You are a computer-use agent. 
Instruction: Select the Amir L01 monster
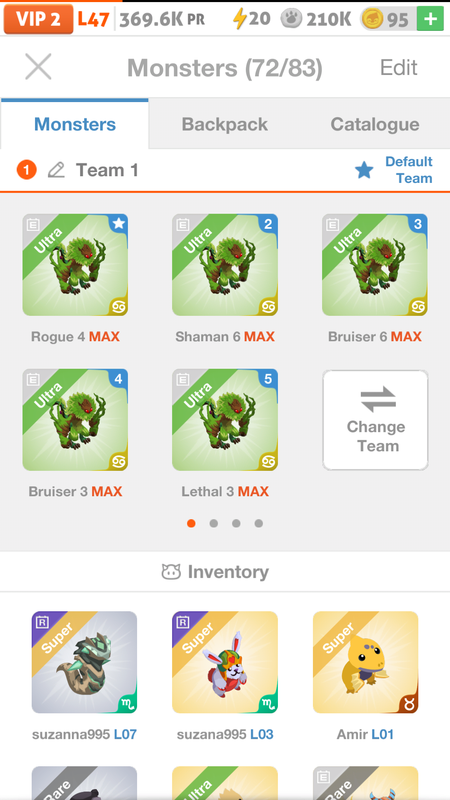tap(365, 662)
